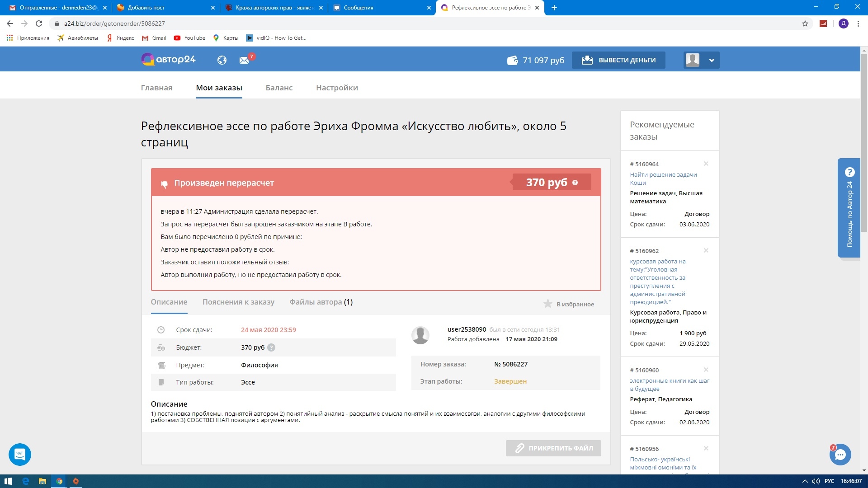This screenshot has width=868, height=488.
Task: Open order Найти решение задачи Коши
Action: 663,178
